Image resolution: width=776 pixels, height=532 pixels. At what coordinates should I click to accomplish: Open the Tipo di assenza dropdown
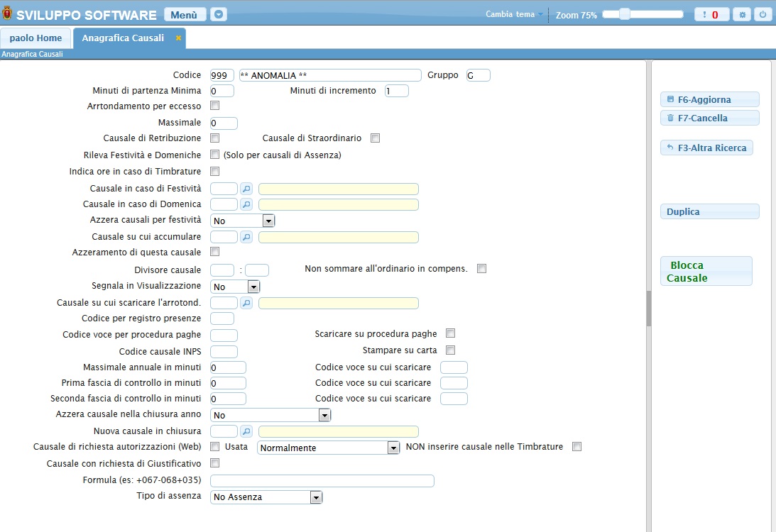tap(316, 497)
